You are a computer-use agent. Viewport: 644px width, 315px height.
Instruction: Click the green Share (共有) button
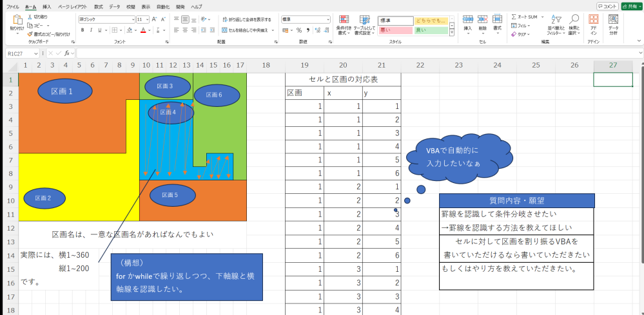(631, 6)
